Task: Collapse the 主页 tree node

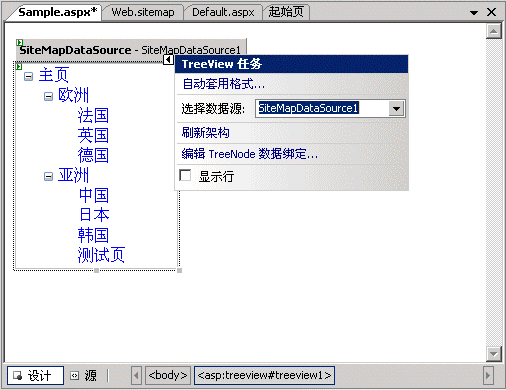Action: tap(29, 76)
